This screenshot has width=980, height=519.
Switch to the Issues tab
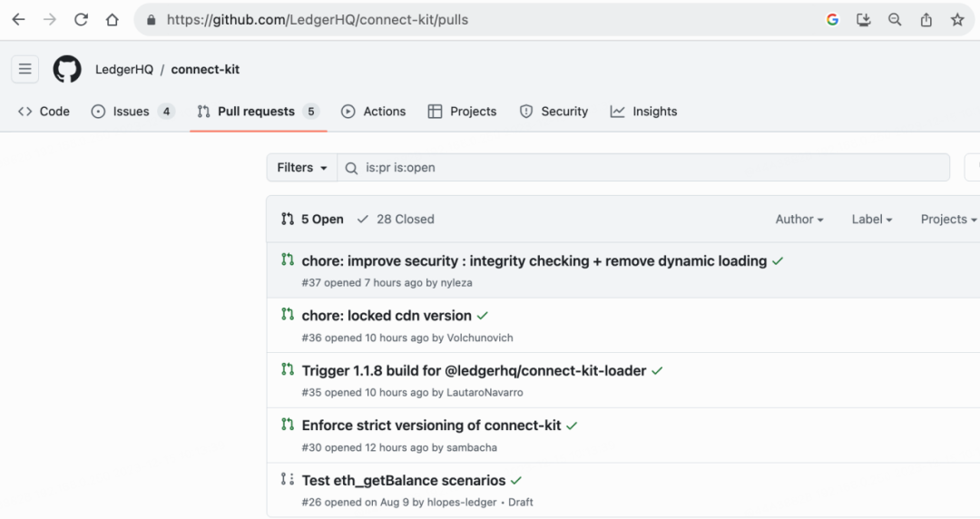132,112
